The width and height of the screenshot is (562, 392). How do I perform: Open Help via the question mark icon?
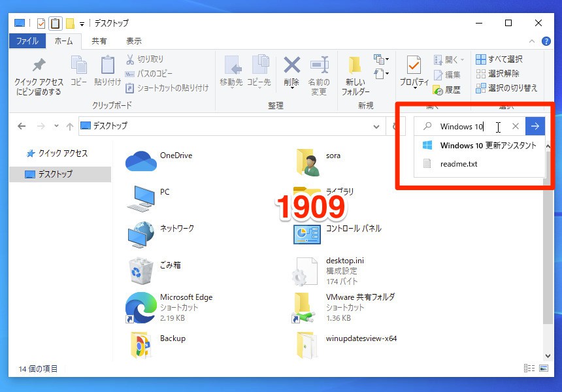[546, 42]
